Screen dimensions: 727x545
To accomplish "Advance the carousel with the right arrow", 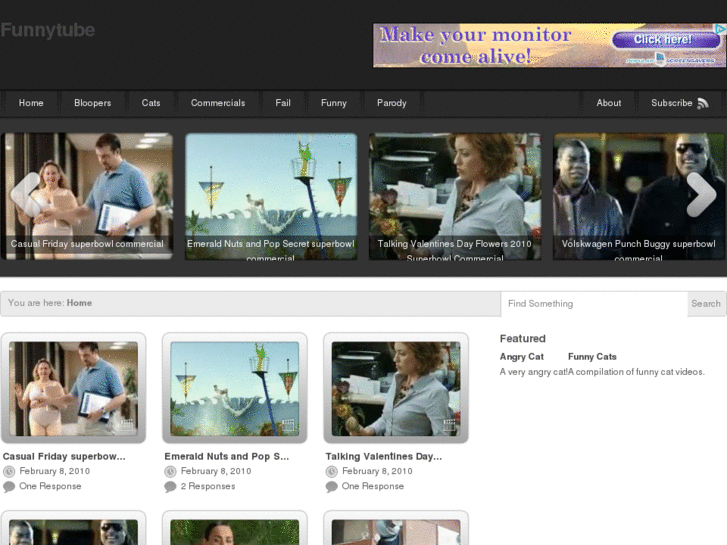I will point(701,194).
